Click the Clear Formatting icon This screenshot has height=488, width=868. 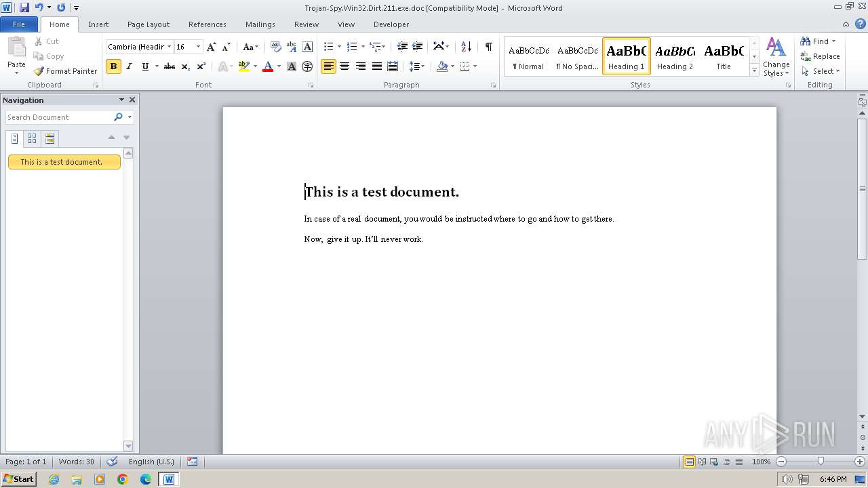pos(275,47)
